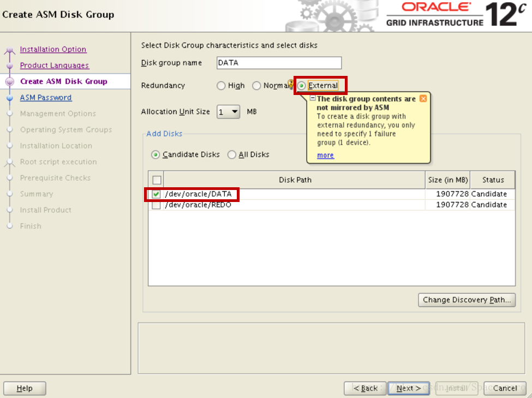The height and width of the screenshot is (398, 532).
Task: Click the Back button
Action: click(365, 388)
